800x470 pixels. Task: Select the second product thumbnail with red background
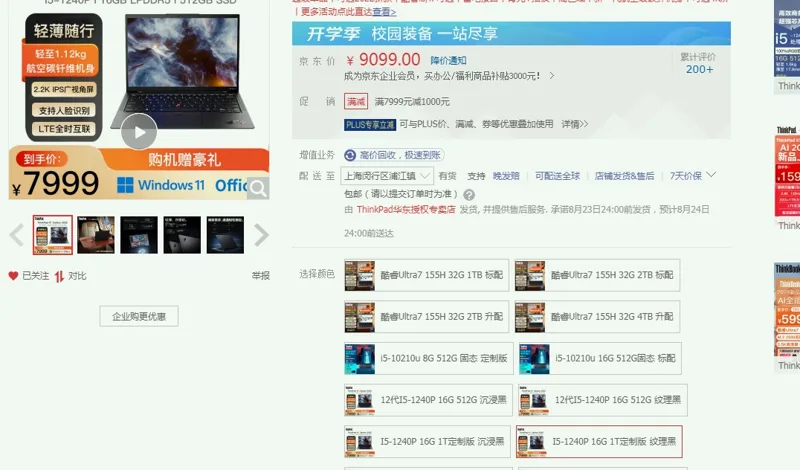[x=96, y=235]
